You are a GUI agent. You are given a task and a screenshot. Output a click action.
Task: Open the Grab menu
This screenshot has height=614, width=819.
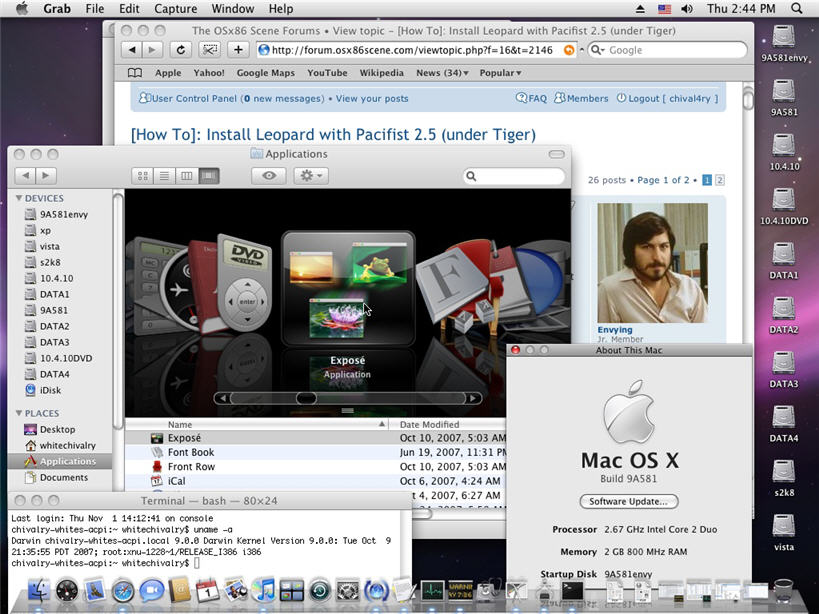click(57, 9)
